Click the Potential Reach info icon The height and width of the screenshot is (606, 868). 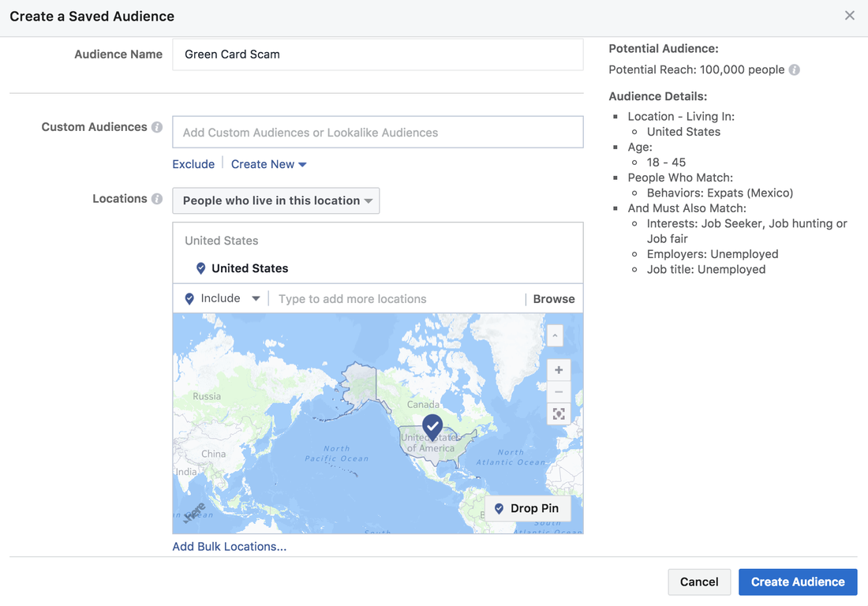(795, 69)
